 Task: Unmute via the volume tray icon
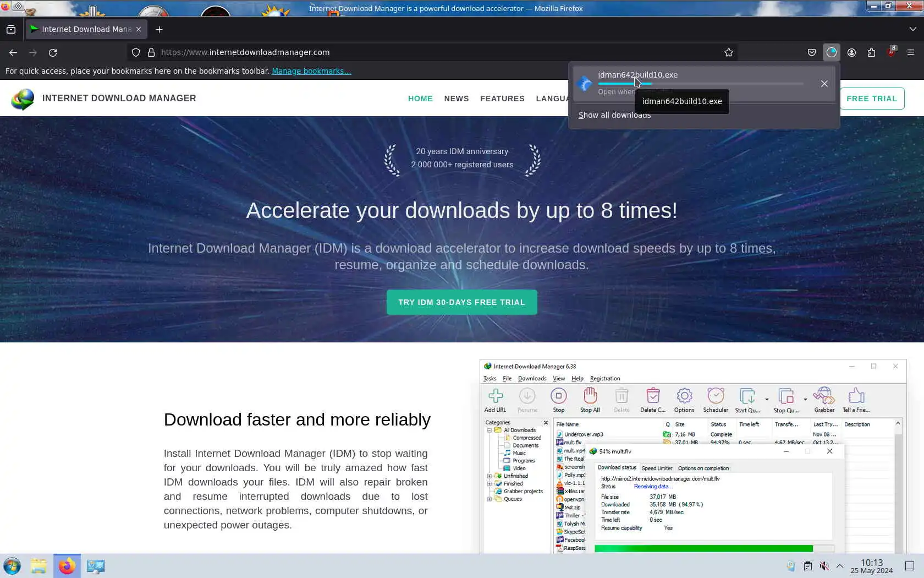824,566
